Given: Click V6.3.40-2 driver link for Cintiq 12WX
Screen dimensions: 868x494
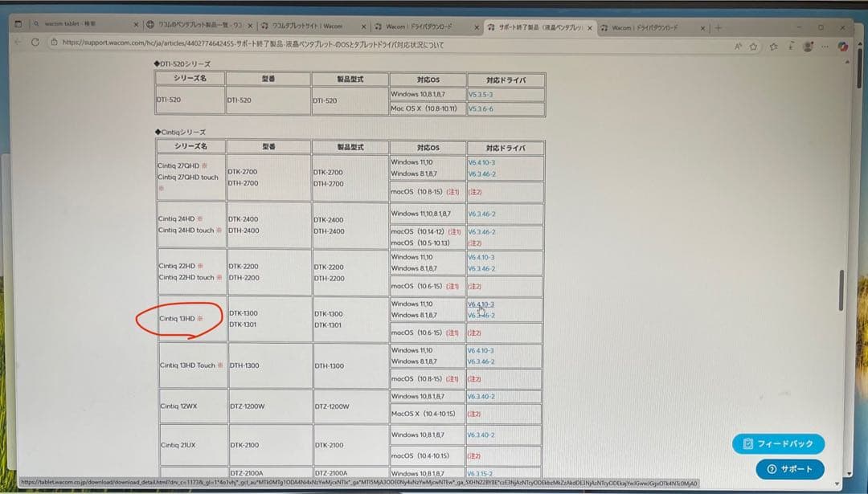Looking at the screenshot, I should click(x=481, y=397).
